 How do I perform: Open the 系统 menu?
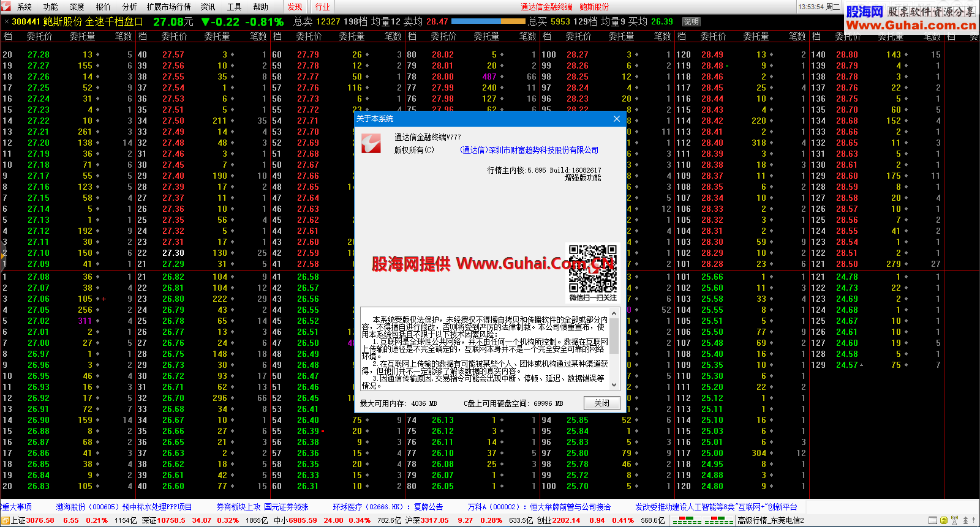tap(24, 7)
